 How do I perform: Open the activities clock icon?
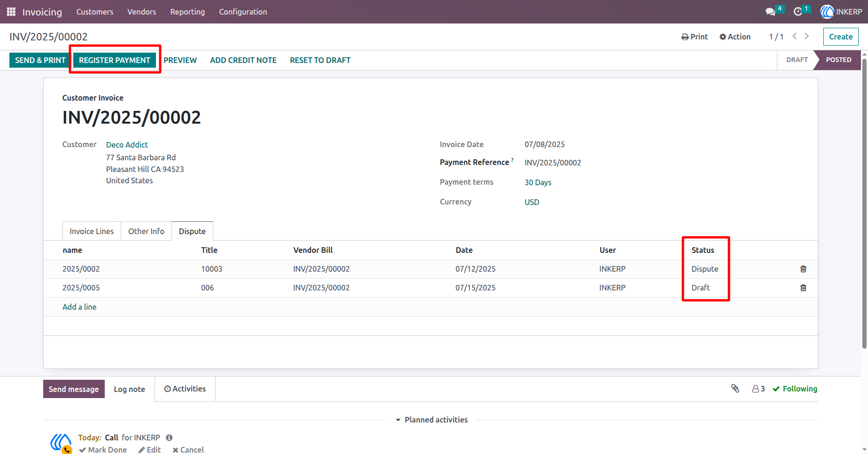798,12
